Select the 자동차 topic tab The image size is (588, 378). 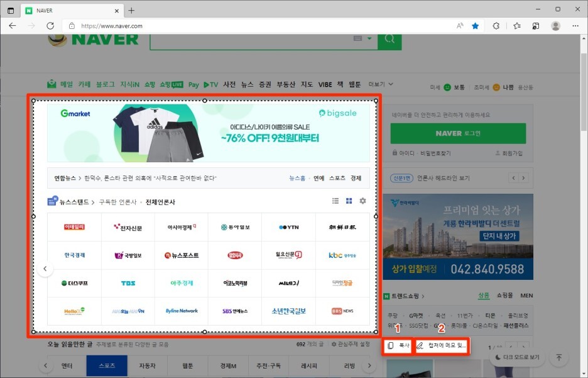(148, 365)
